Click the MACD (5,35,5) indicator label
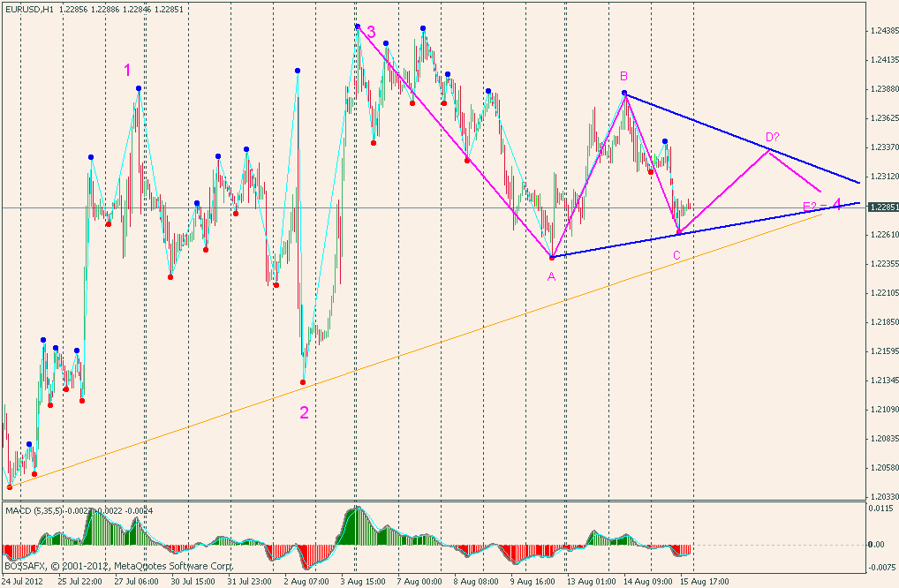This screenshot has width=899, height=588. (34, 510)
